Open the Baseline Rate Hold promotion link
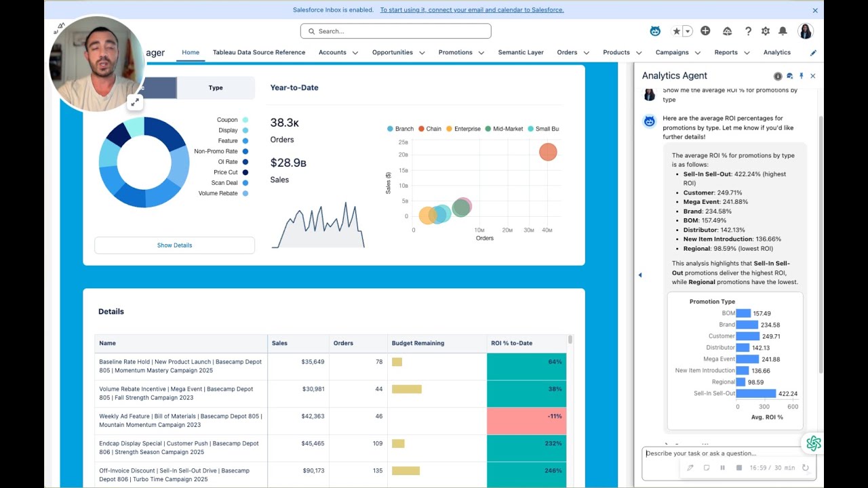 point(180,366)
